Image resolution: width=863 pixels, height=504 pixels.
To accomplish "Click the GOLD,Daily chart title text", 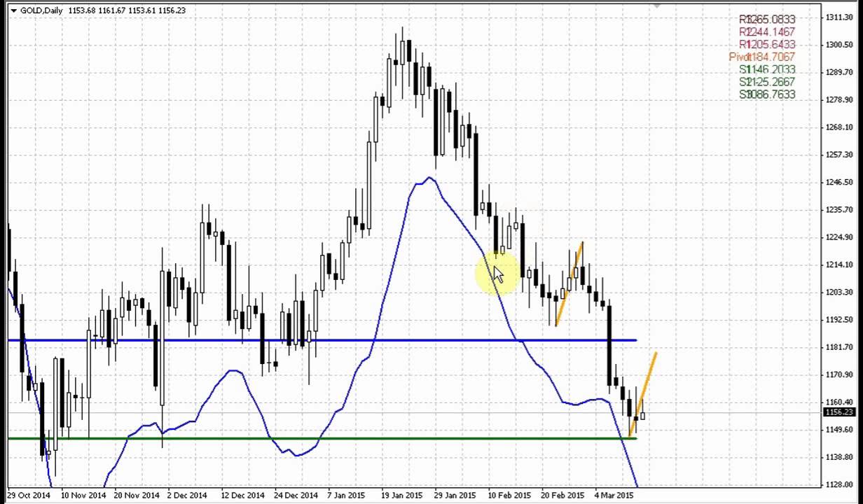I will [x=41, y=10].
